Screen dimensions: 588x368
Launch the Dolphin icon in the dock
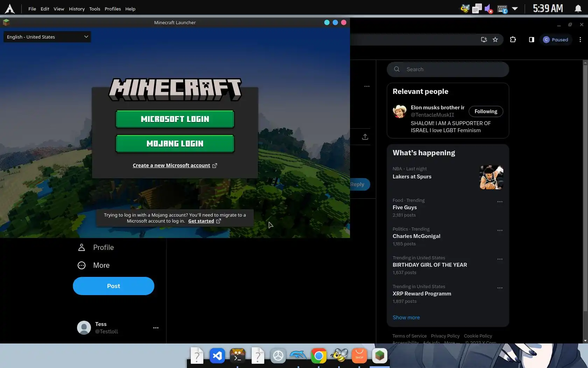pos(298,356)
